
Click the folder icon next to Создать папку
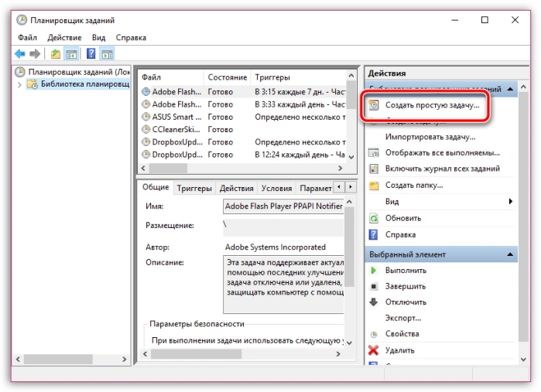[374, 186]
